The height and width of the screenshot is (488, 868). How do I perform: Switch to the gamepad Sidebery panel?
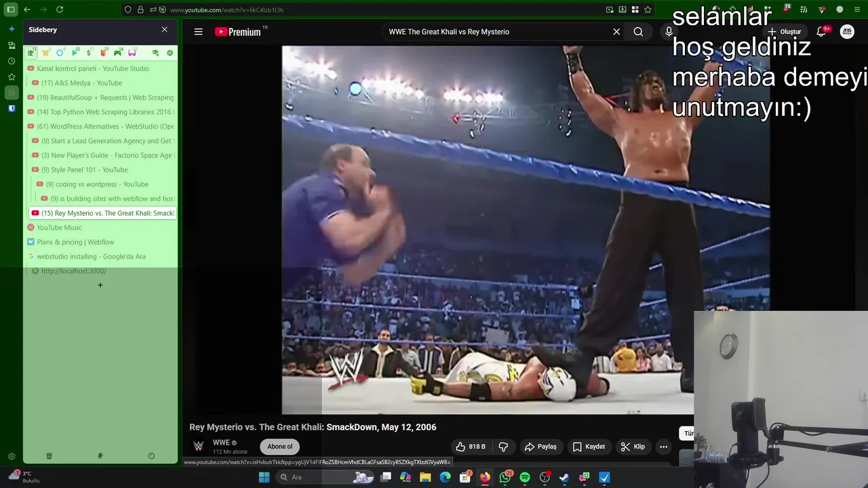pos(118,52)
